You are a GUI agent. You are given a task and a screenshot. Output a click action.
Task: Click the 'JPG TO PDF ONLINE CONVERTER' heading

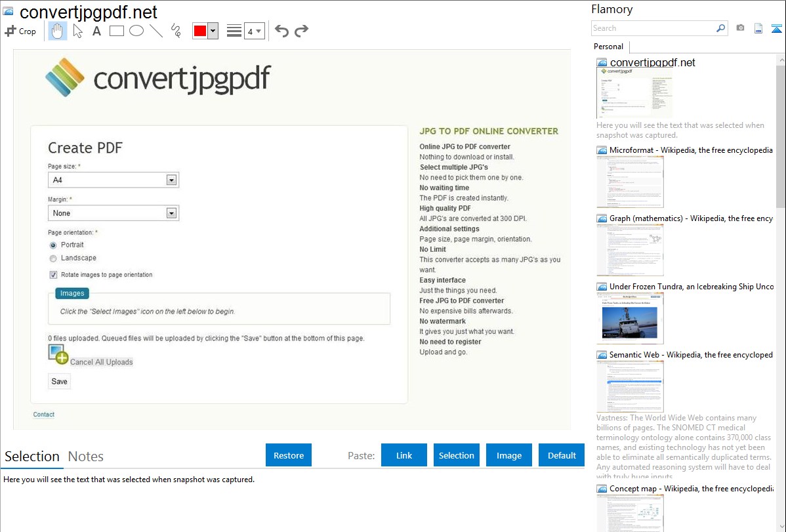click(489, 131)
